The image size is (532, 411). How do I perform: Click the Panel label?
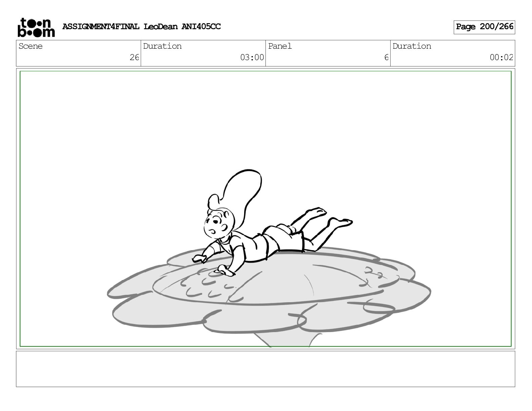[280, 46]
